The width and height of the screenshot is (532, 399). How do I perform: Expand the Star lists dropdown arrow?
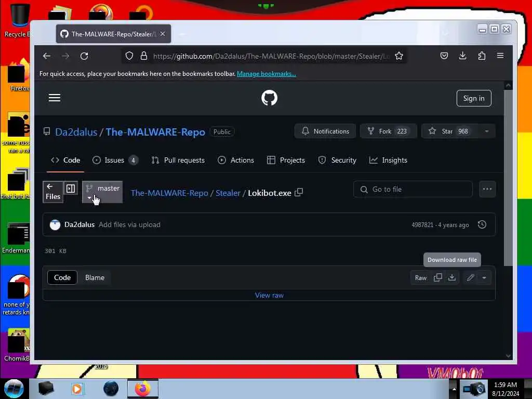tap(486, 131)
